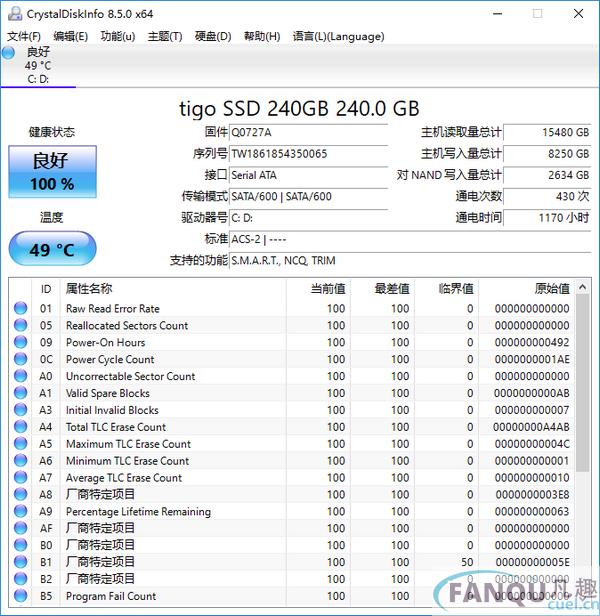This screenshot has height=616, width=600.
Task: Click the NAND writes value 2634 GB
Action: click(x=547, y=175)
